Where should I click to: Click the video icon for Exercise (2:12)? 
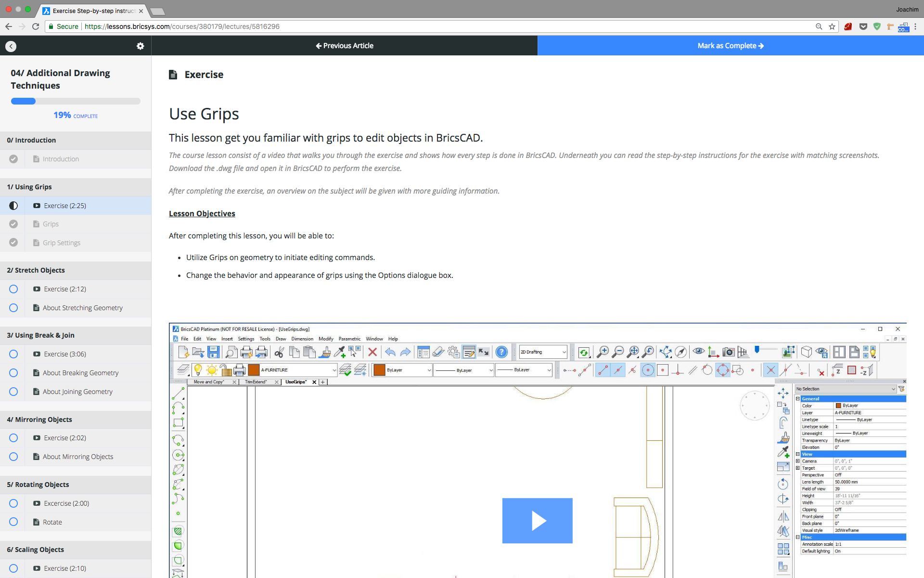[x=37, y=289]
